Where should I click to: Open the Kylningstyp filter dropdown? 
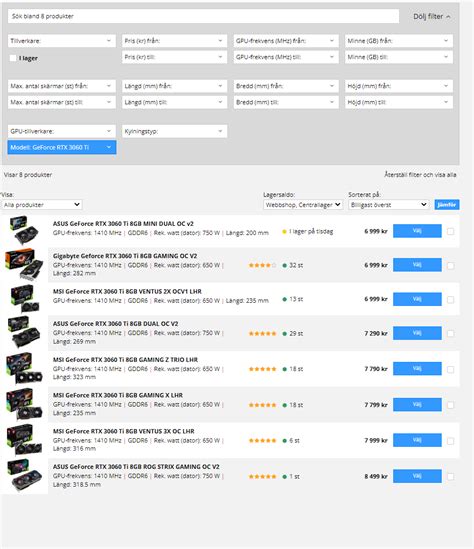[174, 131]
